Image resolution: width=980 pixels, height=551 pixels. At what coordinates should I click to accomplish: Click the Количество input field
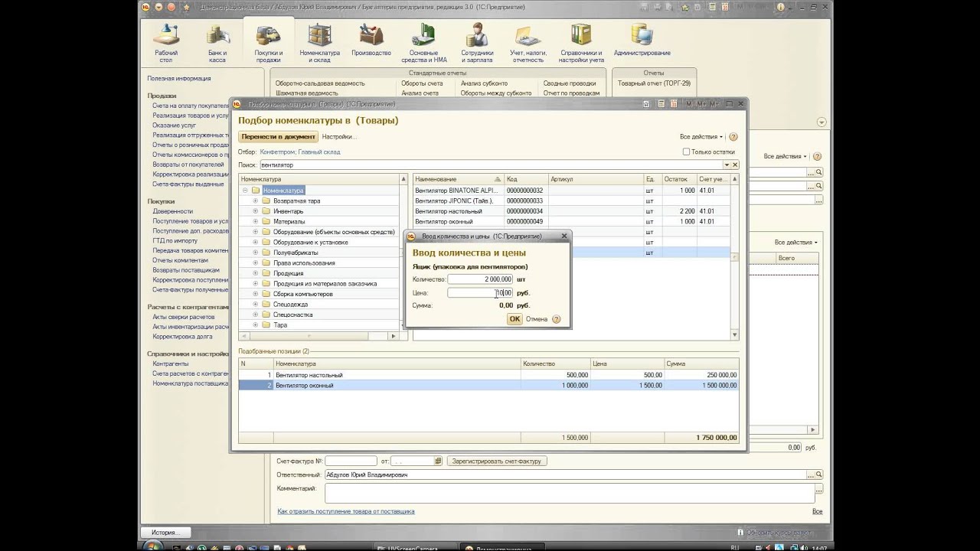480,279
